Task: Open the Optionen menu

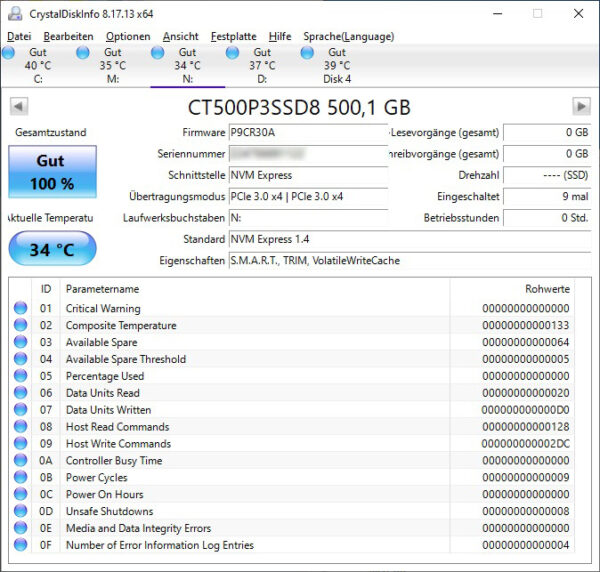Action: (128, 36)
